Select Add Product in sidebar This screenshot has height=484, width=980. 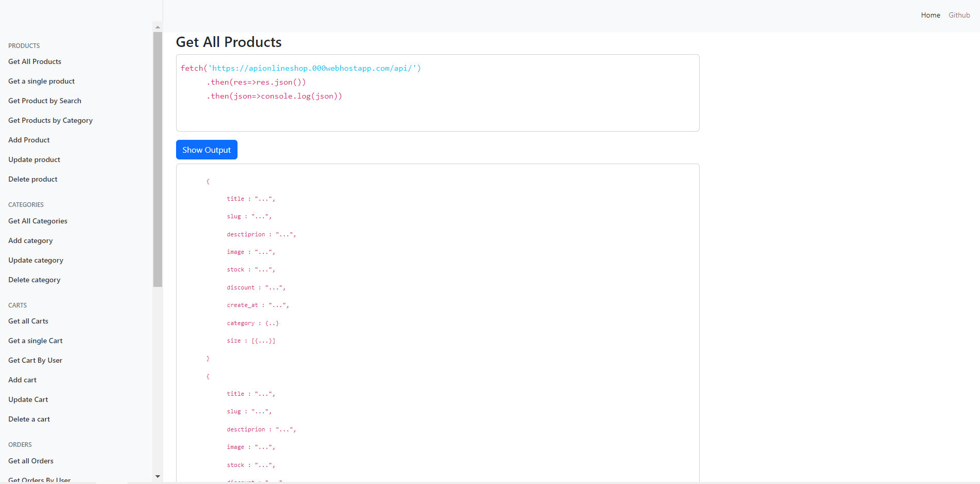[x=29, y=140]
